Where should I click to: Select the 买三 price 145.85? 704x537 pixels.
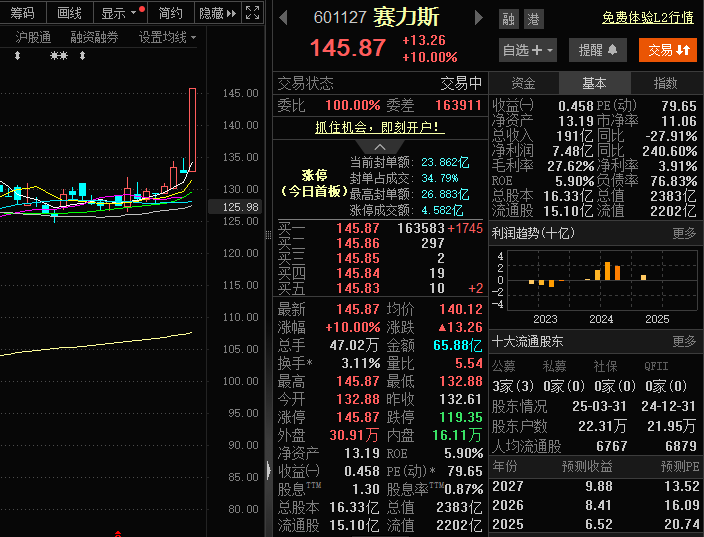point(358,258)
